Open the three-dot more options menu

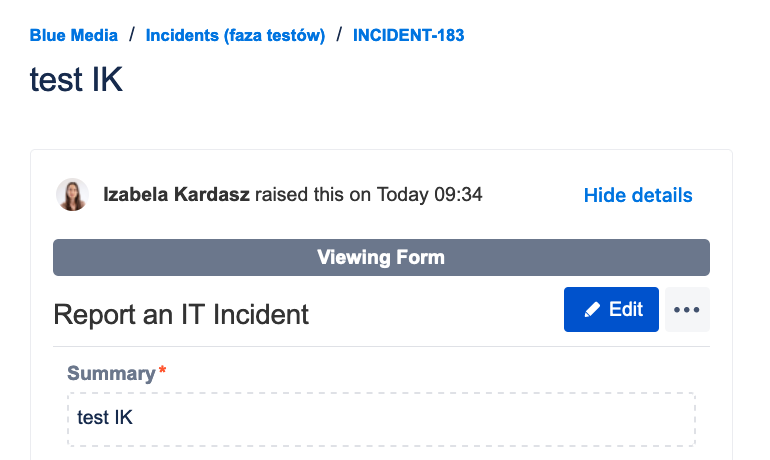[687, 310]
